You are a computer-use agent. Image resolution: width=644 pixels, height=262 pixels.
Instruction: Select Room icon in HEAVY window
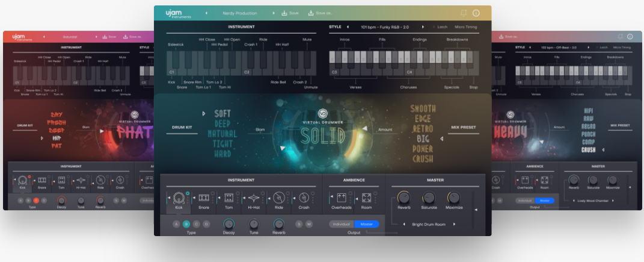pos(544,180)
